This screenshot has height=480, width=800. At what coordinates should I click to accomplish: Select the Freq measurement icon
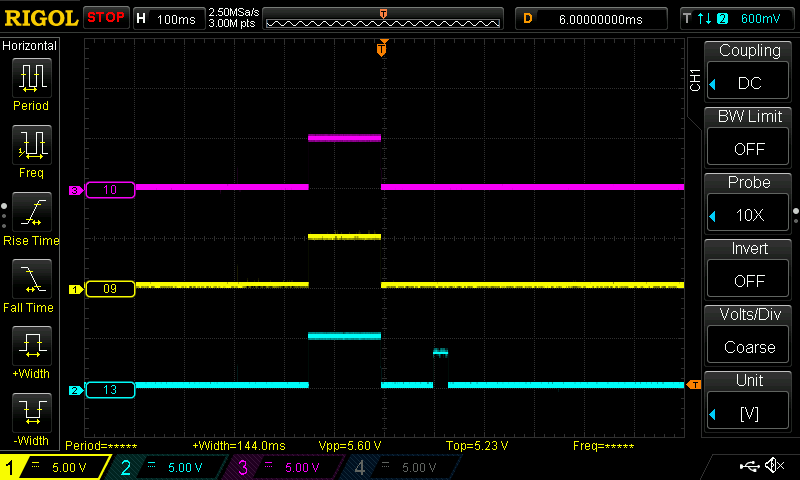[31, 146]
